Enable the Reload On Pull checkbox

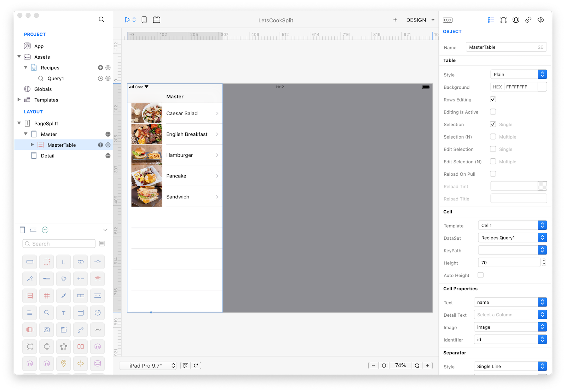coord(493,174)
